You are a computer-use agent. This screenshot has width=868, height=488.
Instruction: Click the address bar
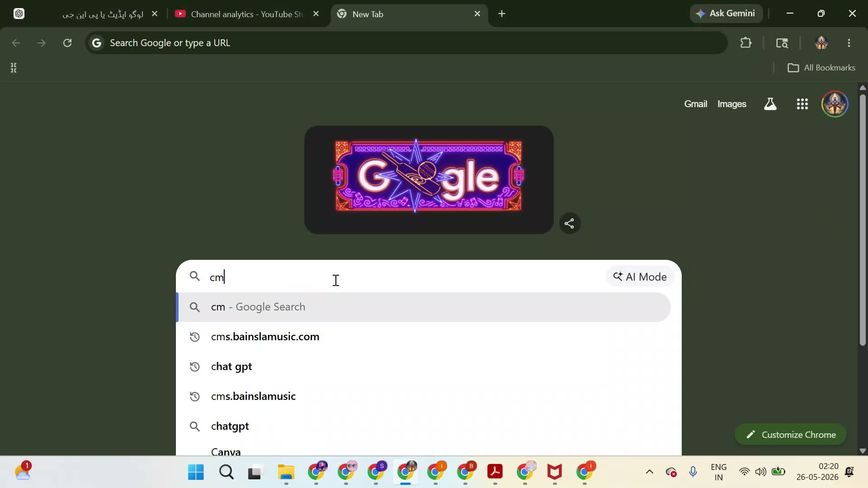tap(406, 43)
